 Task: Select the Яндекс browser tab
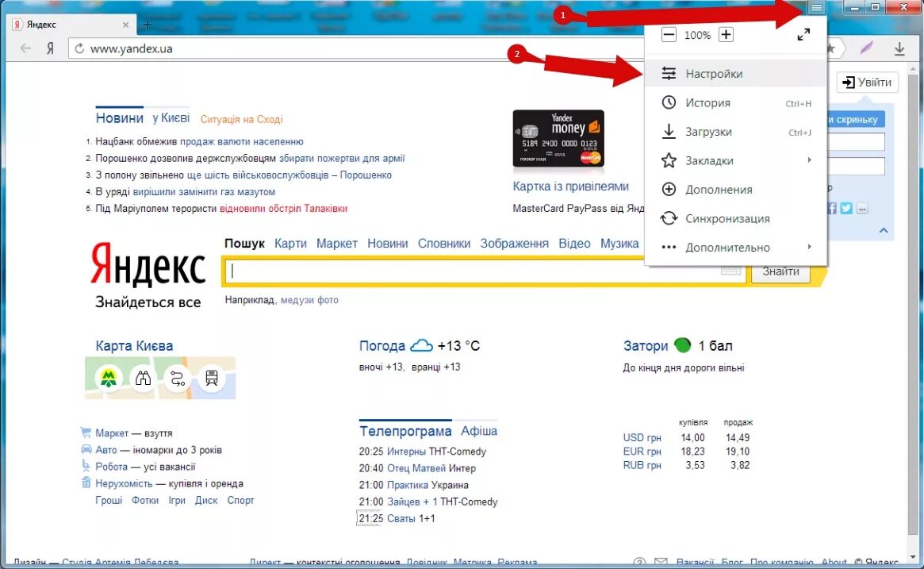click(72, 25)
